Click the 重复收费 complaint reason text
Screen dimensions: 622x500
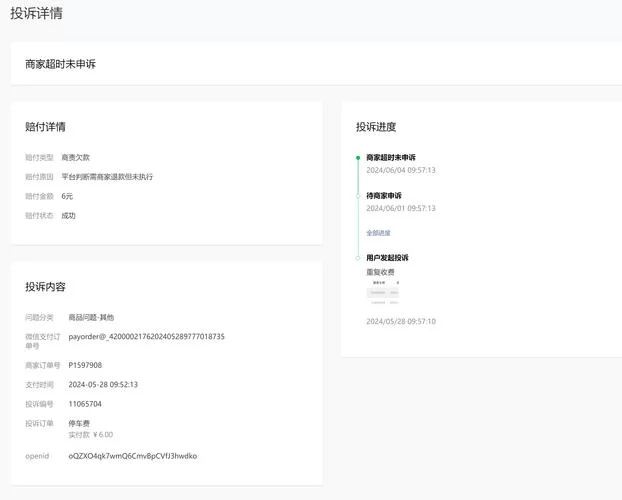[x=380, y=272]
